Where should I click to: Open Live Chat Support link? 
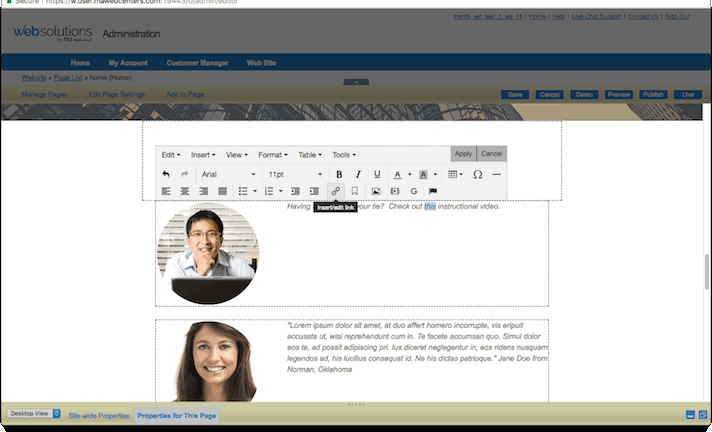pyautogui.click(x=596, y=16)
